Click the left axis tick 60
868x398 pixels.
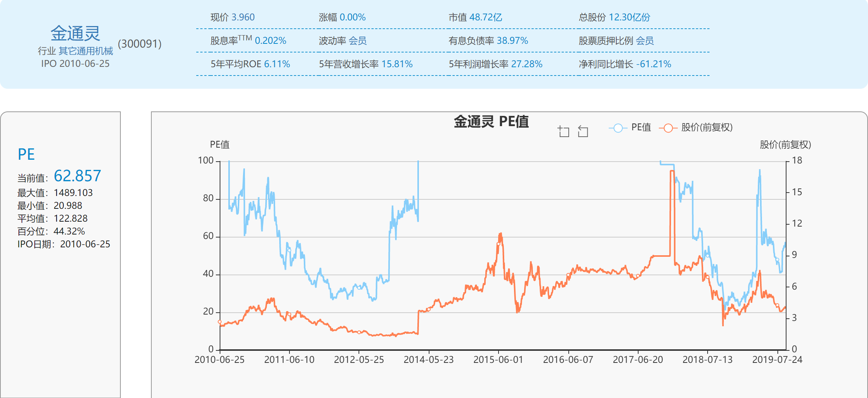tap(208, 236)
